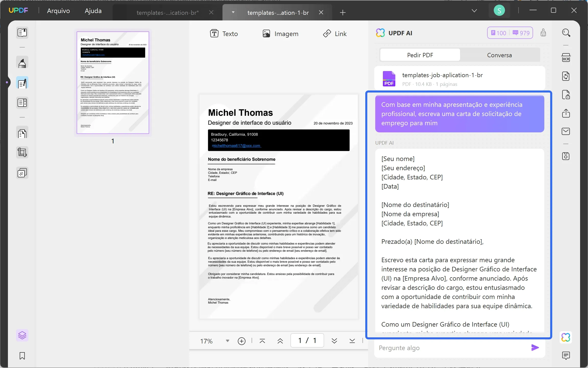Image resolution: width=588 pixels, height=368 pixels.
Task: Switch to Conversa tab
Action: coord(499,55)
